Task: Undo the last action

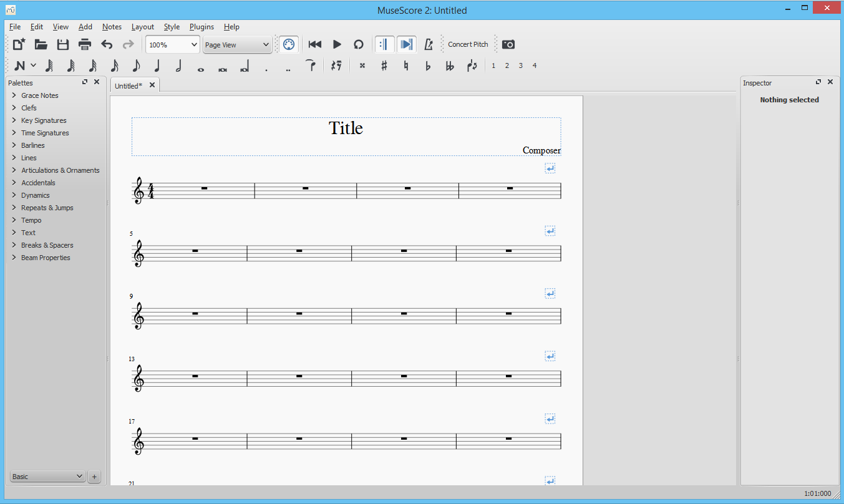Action: (107, 44)
